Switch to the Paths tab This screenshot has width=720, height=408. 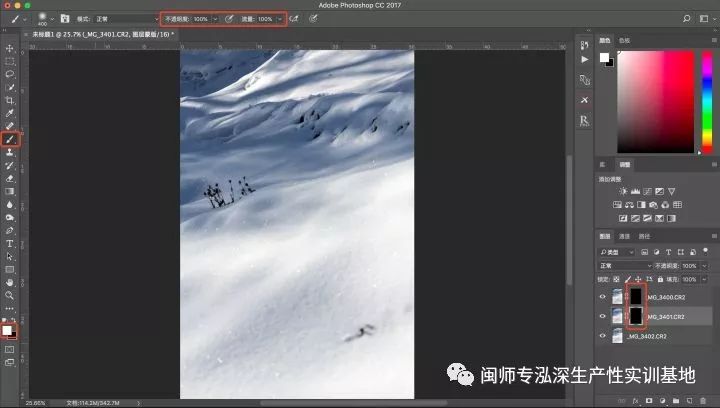[x=644, y=236]
